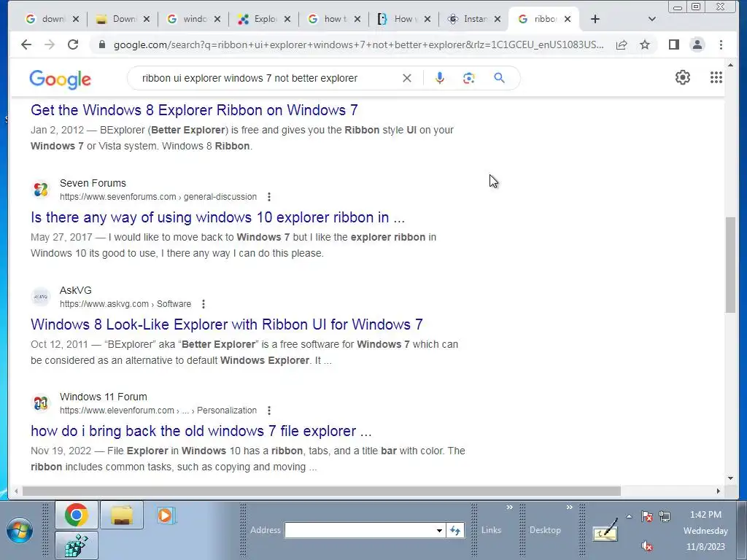
Task: Switch to the "windo" Google tab
Action: (x=187, y=19)
